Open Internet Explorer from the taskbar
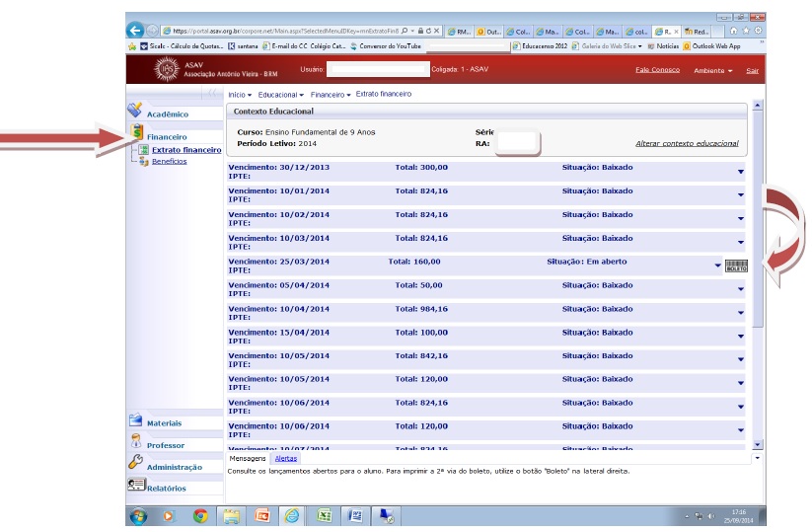This screenshot has height=532, width=812. [293, 516]
